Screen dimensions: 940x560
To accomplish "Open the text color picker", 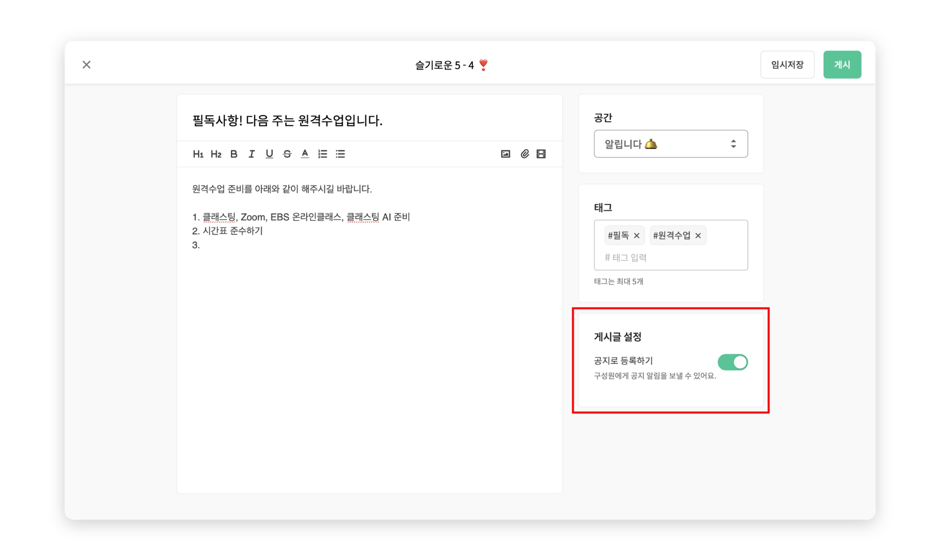I will [305, 154].
